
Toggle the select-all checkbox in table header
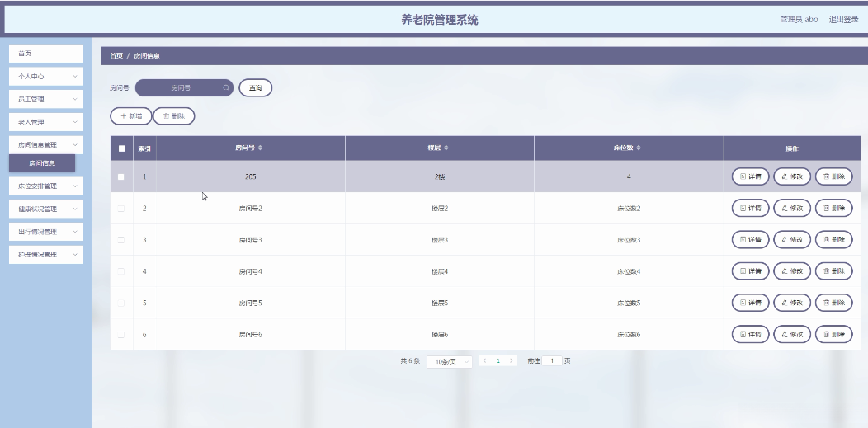pyautogui.click(x=122, y=148)
